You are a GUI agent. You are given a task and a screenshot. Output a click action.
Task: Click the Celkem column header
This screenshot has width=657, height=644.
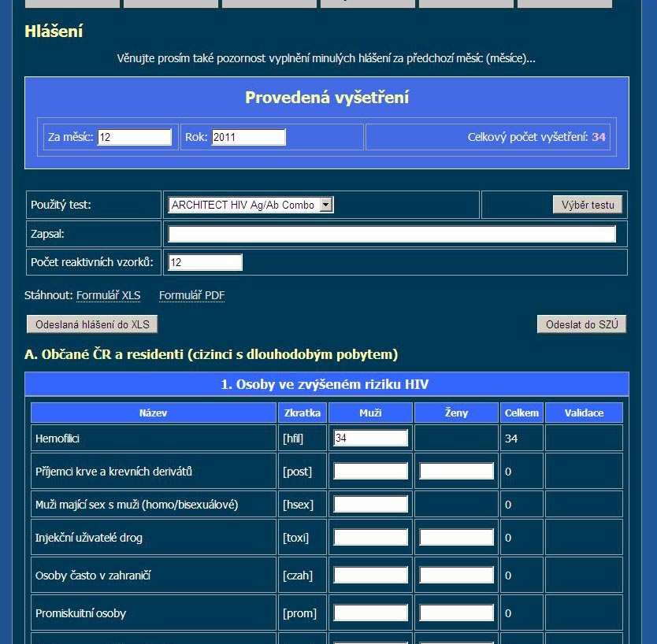(x=522, y=413)
